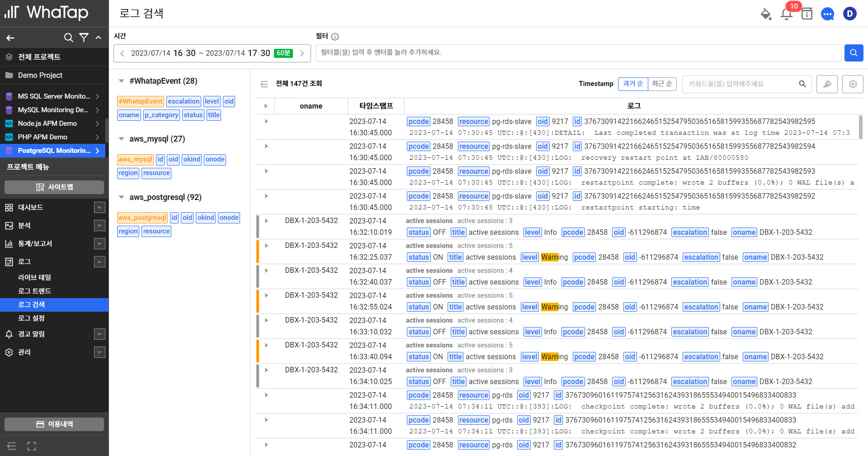Expand 경고 알림 menu dropdown arrow
The height and width of the screenshot is (456, 868).
tap(99, 334)
